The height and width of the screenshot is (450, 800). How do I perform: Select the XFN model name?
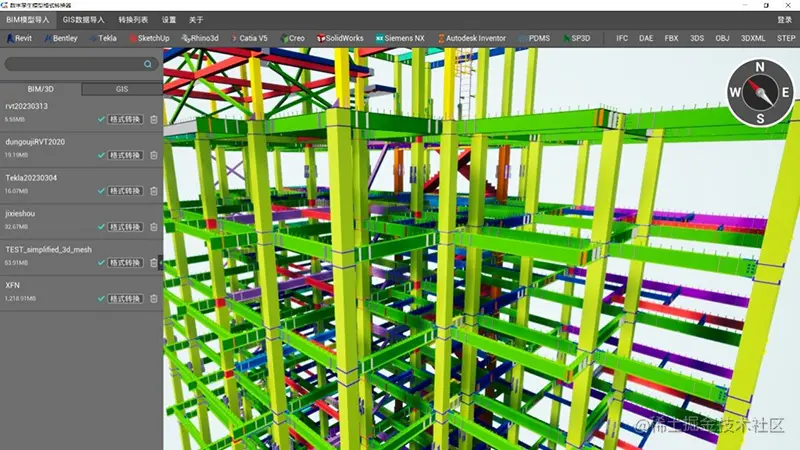(12, 285)
